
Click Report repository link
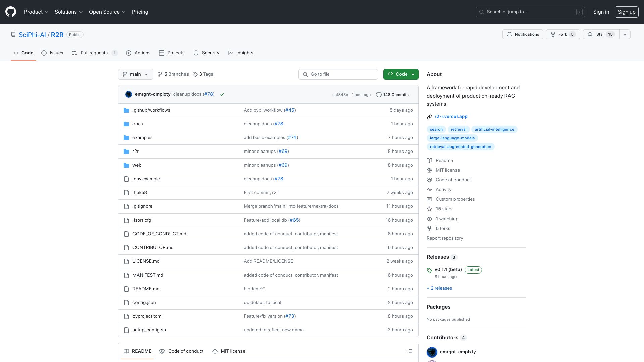click(445, 238)
